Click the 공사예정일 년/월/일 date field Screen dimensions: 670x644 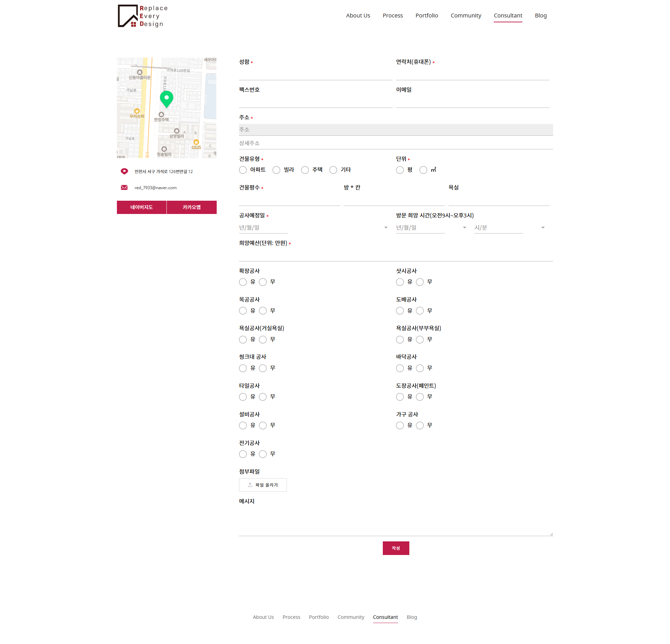click(x=263, y=228)
